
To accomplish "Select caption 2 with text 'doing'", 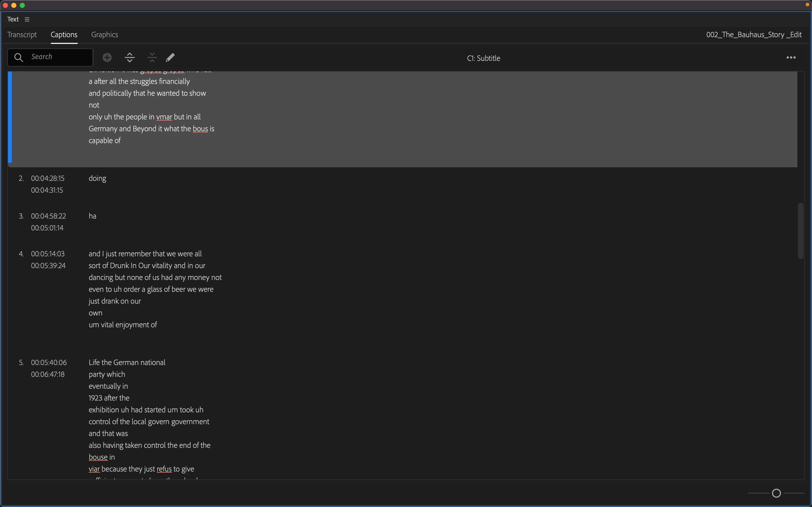I will [x=97, y=178].
